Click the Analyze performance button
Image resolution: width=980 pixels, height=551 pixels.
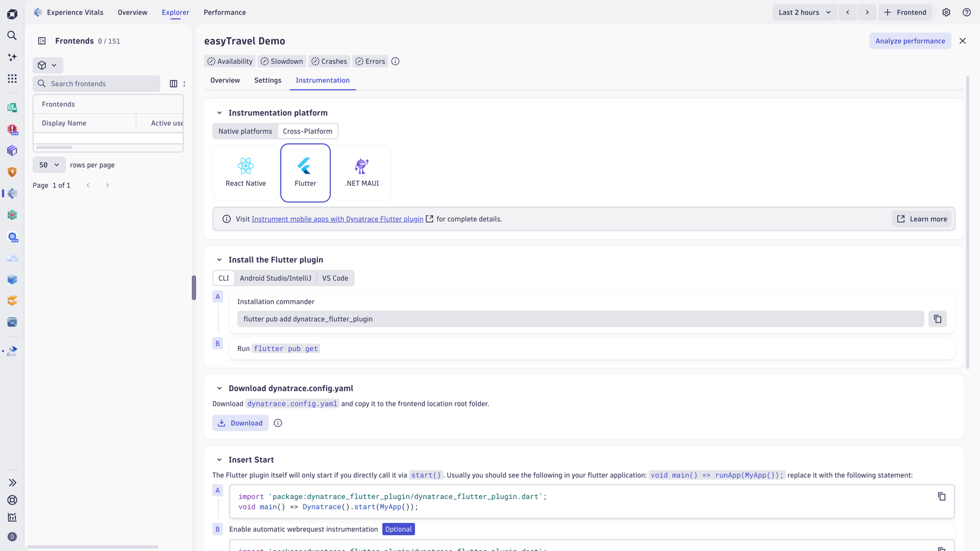(910, 41)
